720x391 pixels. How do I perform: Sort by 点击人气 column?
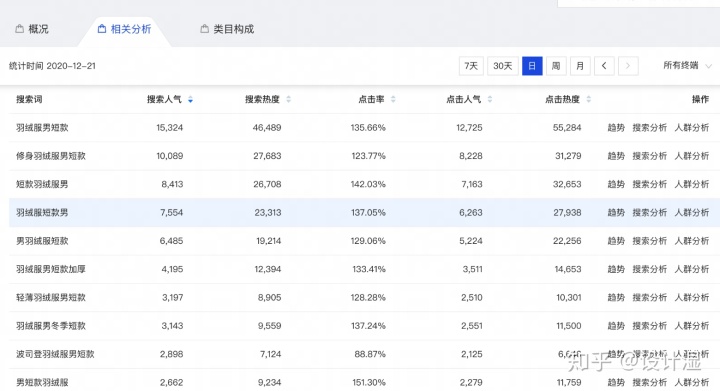tap(490, 100)
